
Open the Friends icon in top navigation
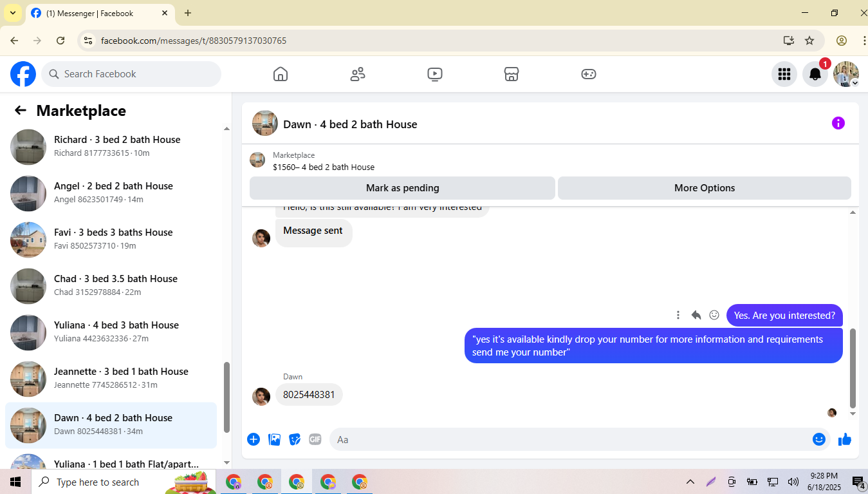click(358, 74)
